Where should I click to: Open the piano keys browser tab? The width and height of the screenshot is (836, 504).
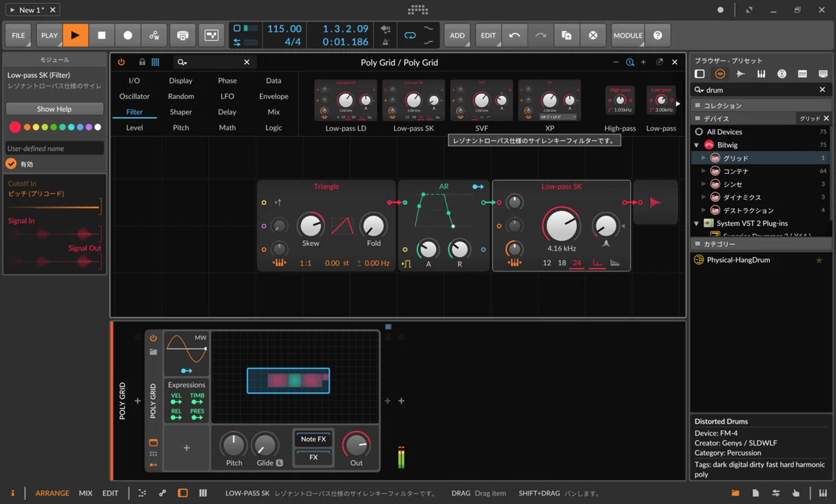(x=761, y=74)
